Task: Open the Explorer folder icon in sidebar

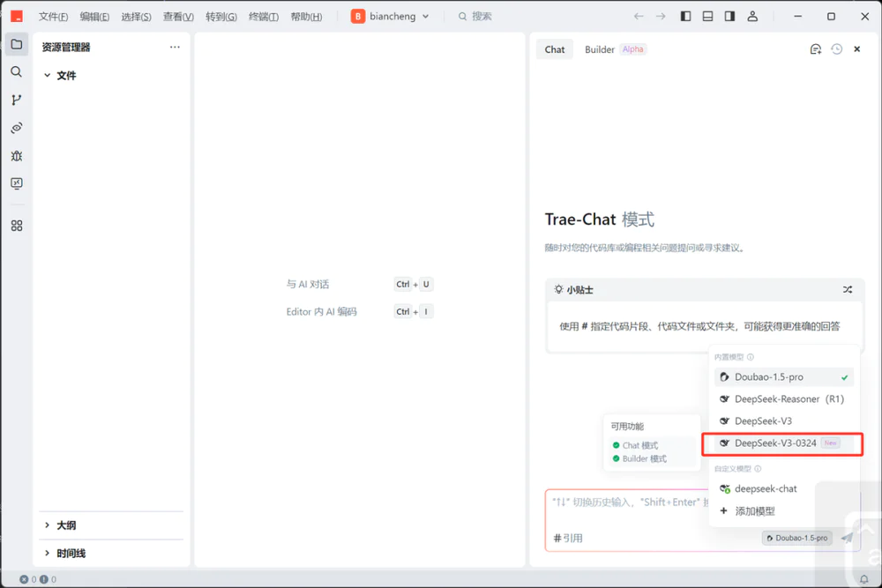Action: coord(17,44)
